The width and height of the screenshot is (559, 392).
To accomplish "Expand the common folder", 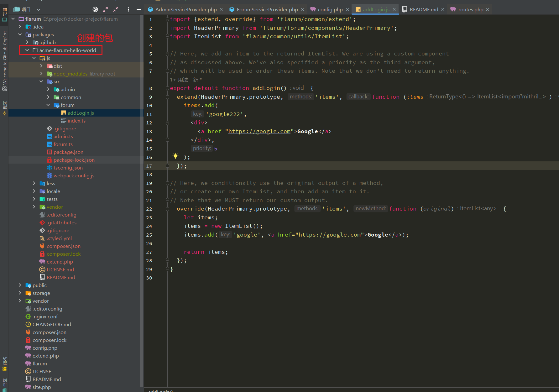I will point(48,97).
